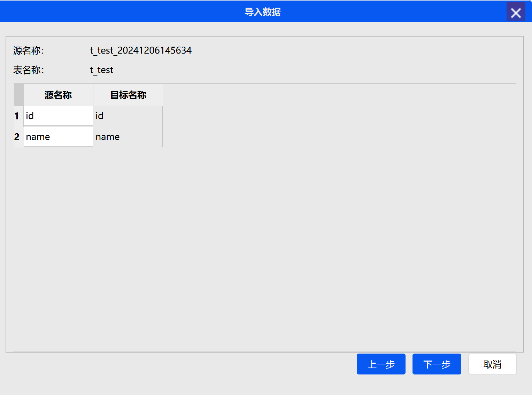Viewport: 532px width, 395px height.
Task: Click the t_test table name value
Action: pos(101,70)
